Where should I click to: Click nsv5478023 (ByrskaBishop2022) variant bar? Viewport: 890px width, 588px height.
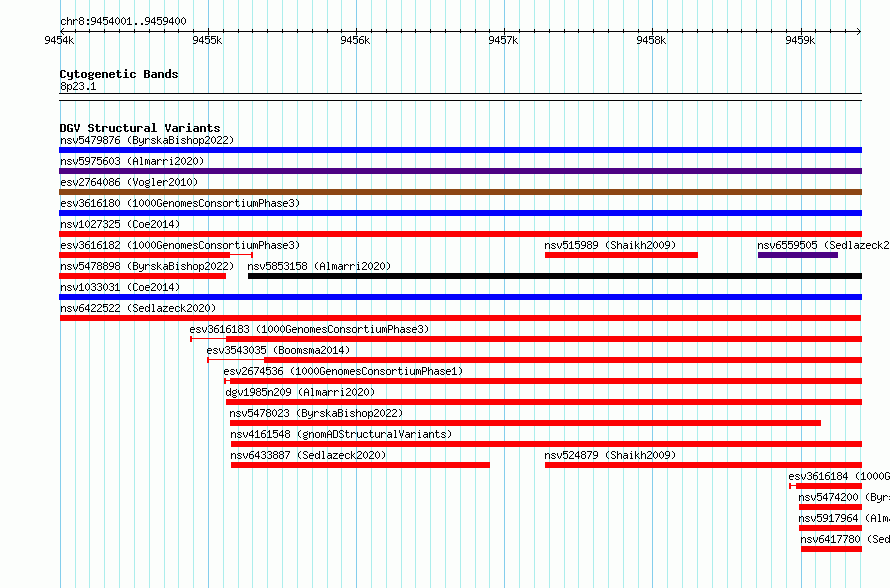(525, 423)
